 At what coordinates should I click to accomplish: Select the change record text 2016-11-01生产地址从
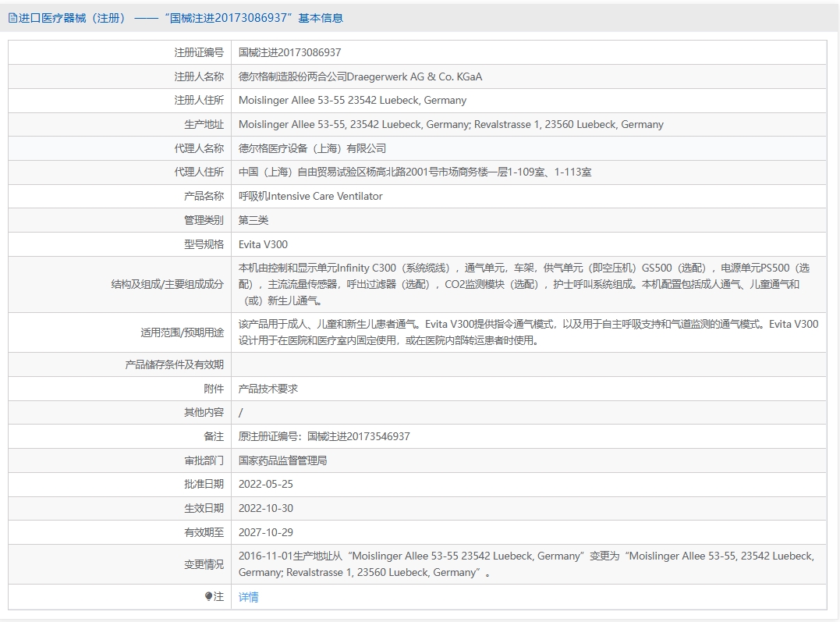526,564
